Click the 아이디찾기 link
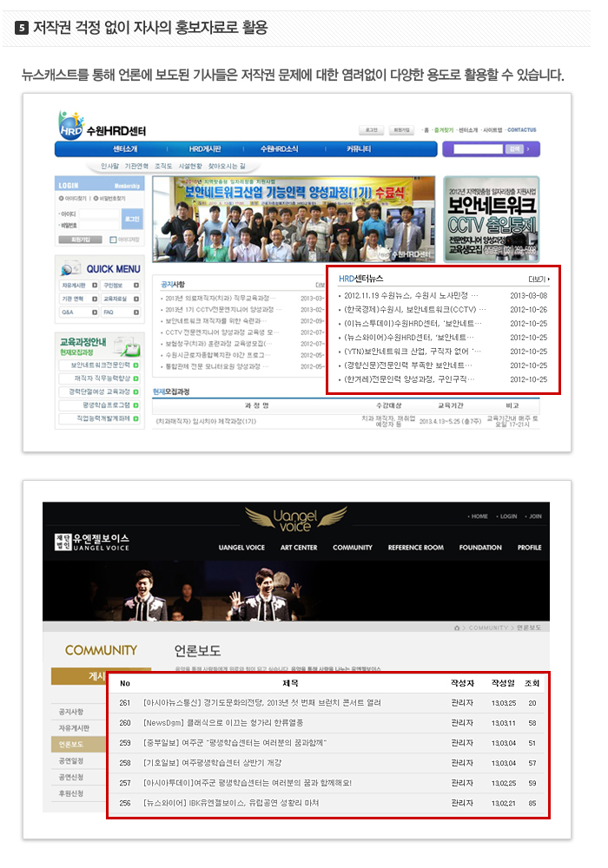Image resolution: width=608 pixels, height=868 pixels. click(x=73, y=198)
